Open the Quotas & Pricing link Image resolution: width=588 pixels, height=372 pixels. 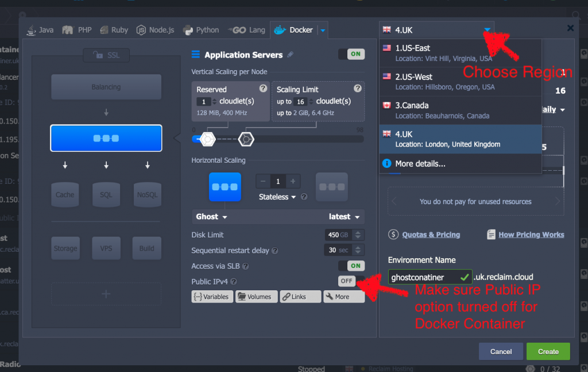[x=431, y=235]
